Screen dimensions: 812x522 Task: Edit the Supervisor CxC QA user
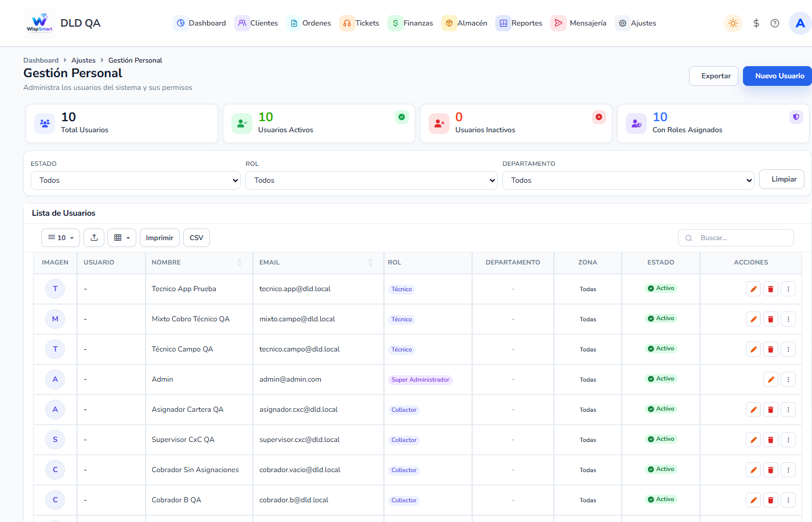[753, 440]
